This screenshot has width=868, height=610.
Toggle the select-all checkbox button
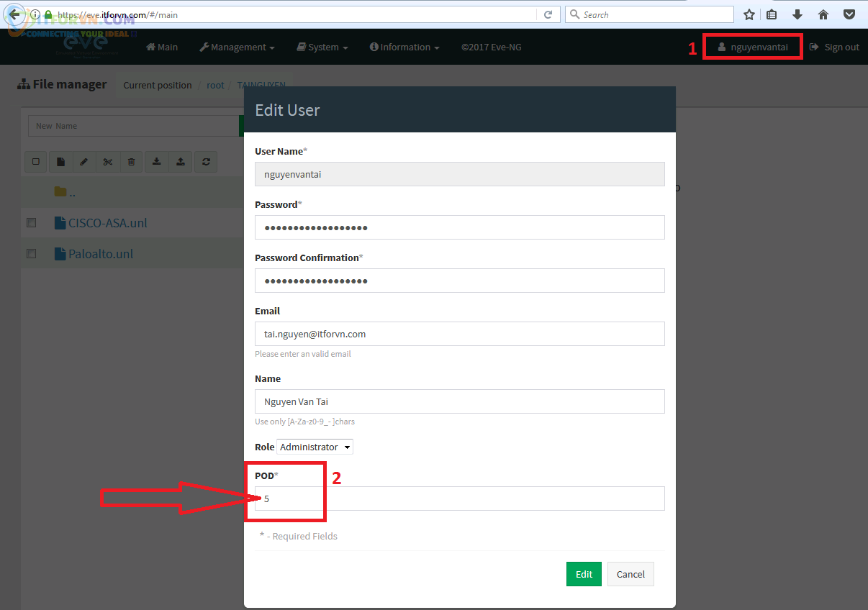(36, 162)
